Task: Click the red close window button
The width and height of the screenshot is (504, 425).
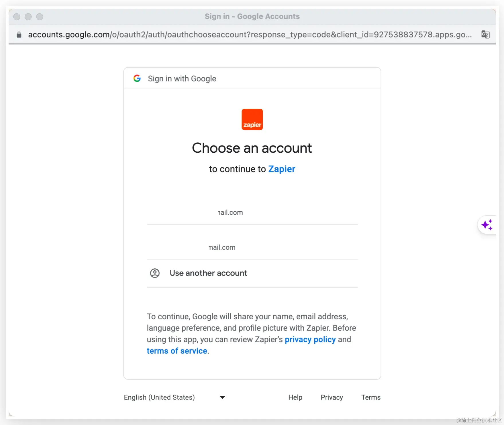Action: tap(17, 17)
